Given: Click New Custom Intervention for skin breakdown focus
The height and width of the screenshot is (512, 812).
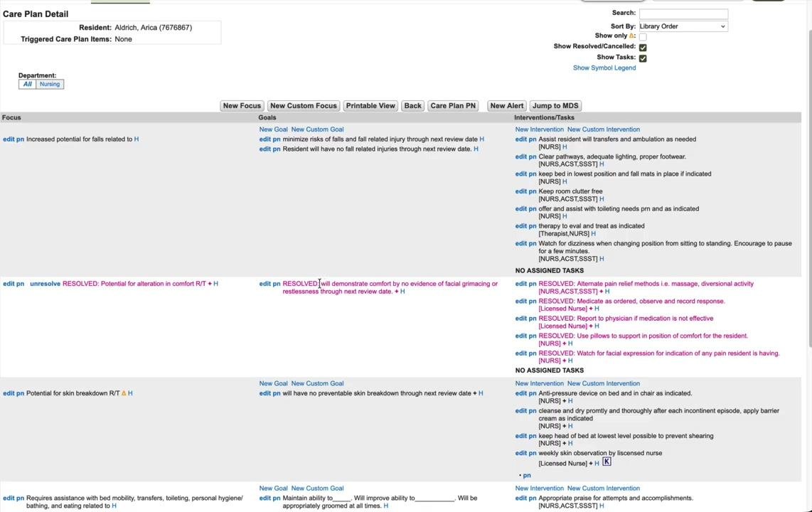Looking at the screenshot, I should [603, 383].
